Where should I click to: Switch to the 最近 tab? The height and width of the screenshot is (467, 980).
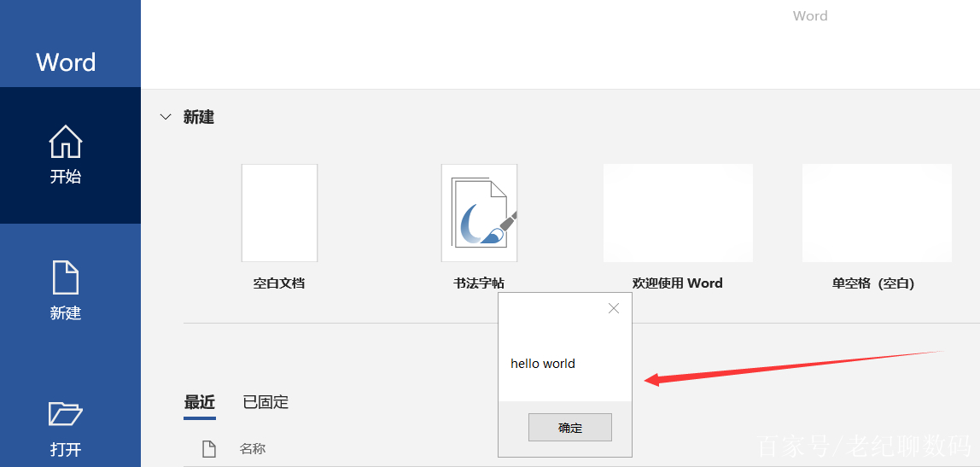click(200, 401)
